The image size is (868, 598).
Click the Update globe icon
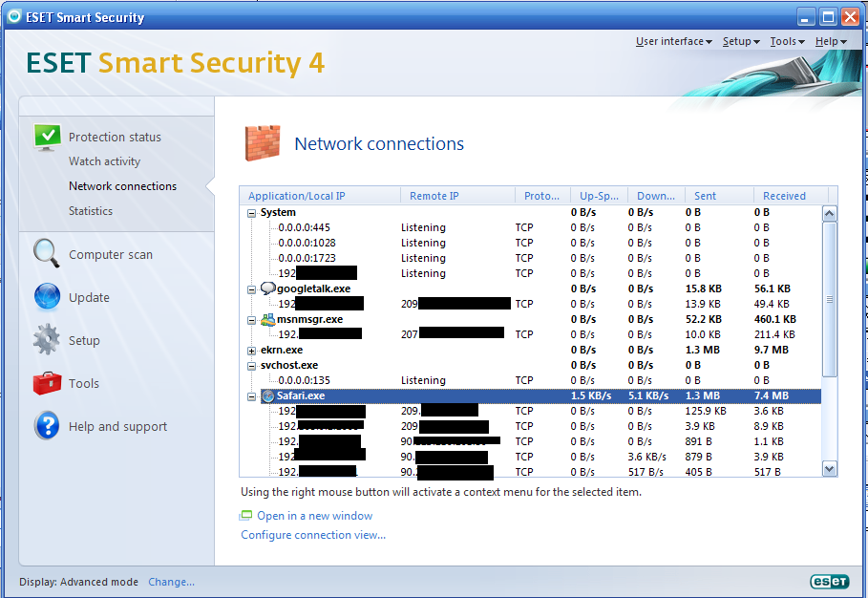[x=47, y=297]
